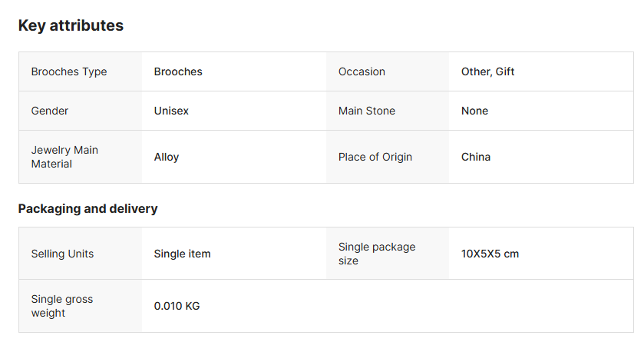
Task: Click the Single item value
Action: coord(183,254)
